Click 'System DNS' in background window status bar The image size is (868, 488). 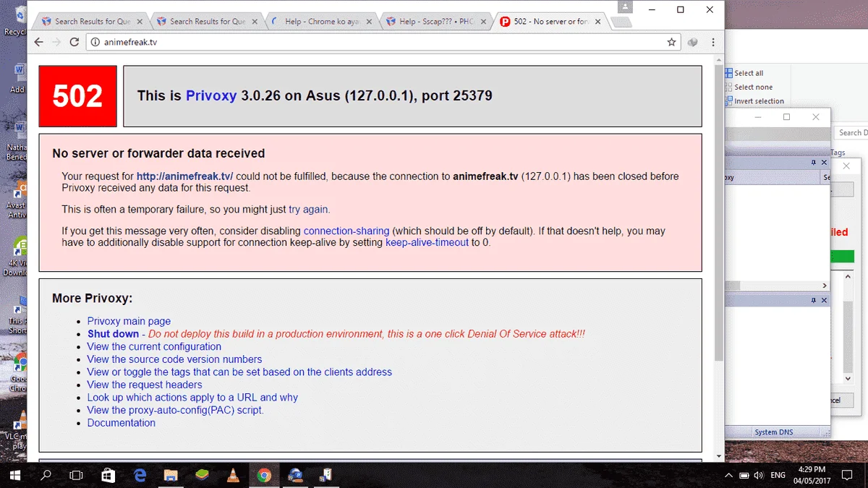click(x=774, y=432)
